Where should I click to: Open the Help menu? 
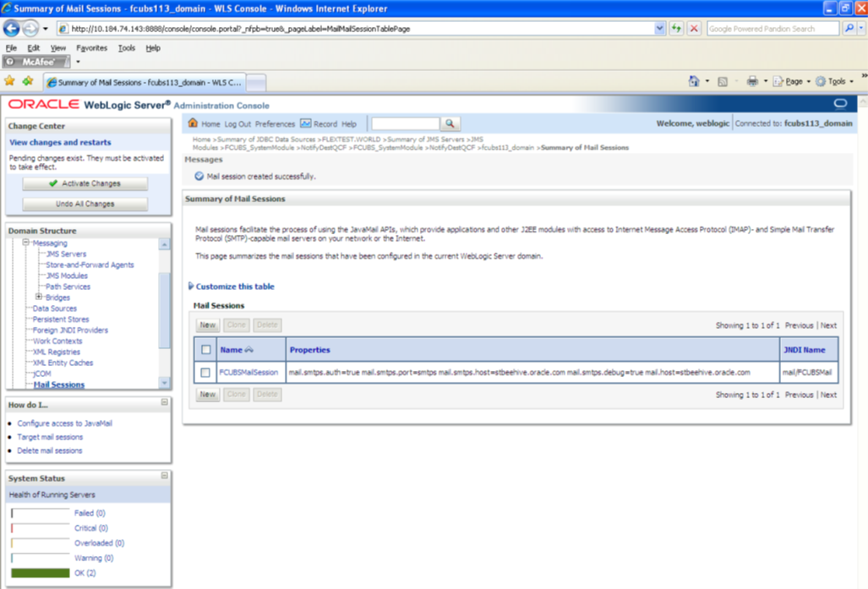point(153,48)
